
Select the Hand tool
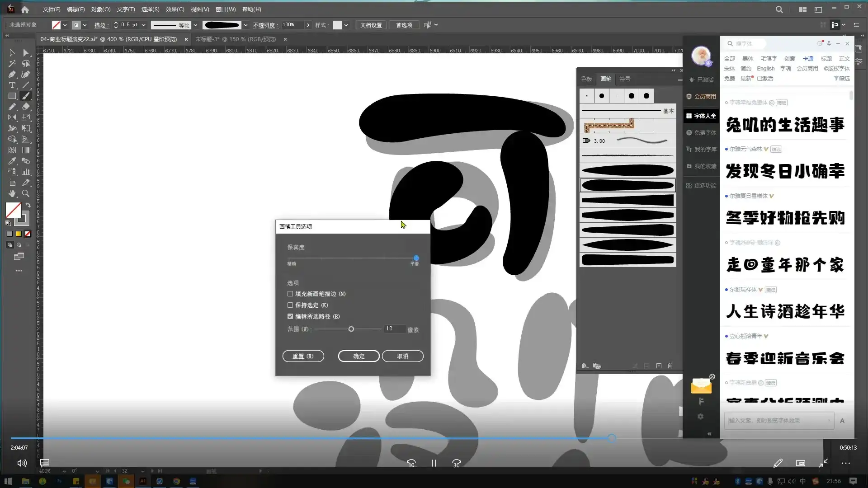pos(12,194)
